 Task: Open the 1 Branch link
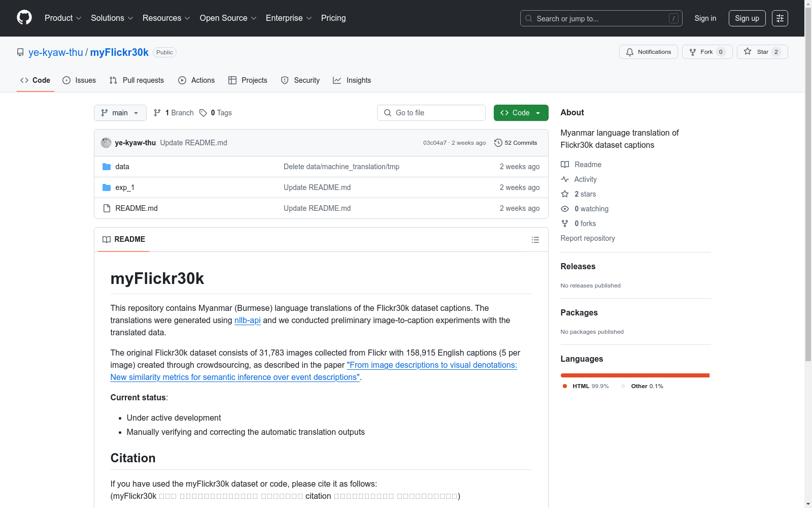click(x=174, y=113)
